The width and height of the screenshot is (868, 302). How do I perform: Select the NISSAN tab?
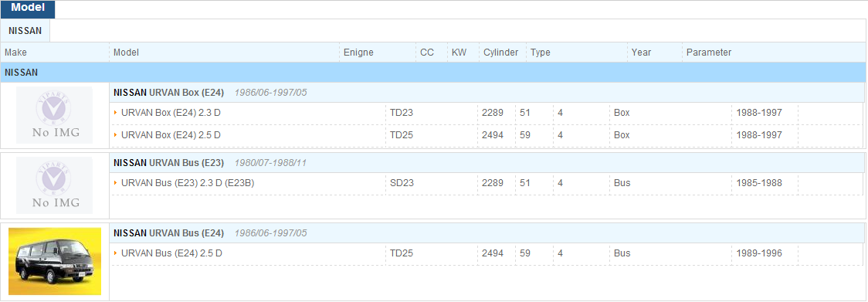click(25, 31)
